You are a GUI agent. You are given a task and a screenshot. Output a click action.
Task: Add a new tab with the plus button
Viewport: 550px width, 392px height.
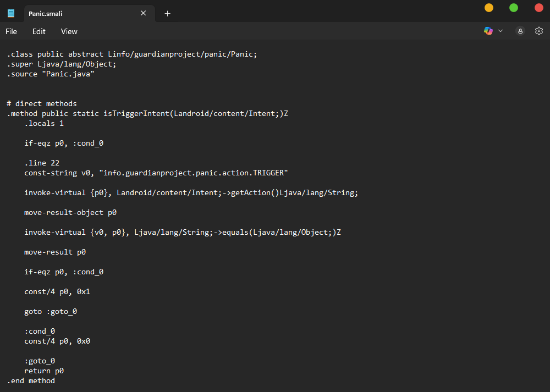pos(168,13)
